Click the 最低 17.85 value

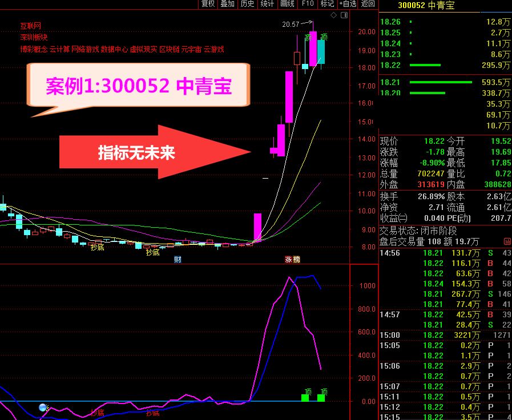(x=501, y=163)
